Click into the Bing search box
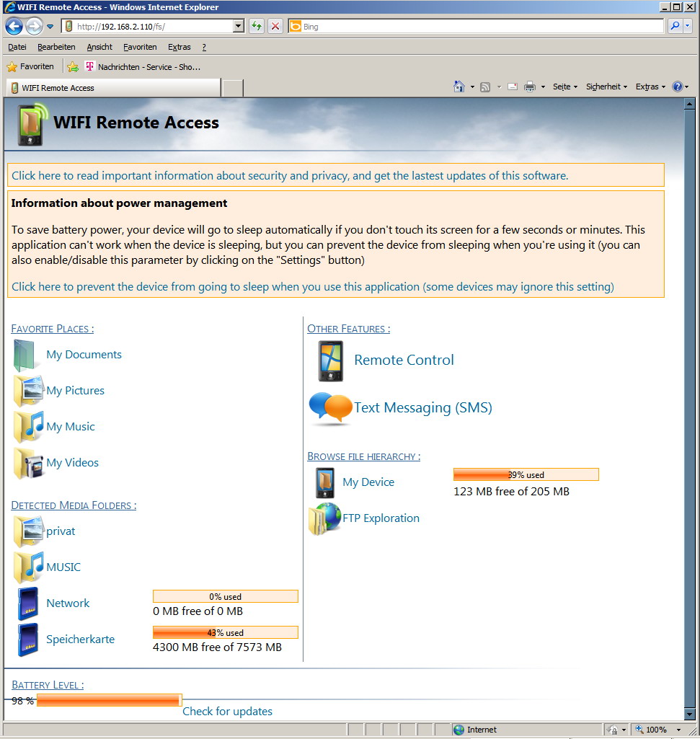 coord(476,27)
